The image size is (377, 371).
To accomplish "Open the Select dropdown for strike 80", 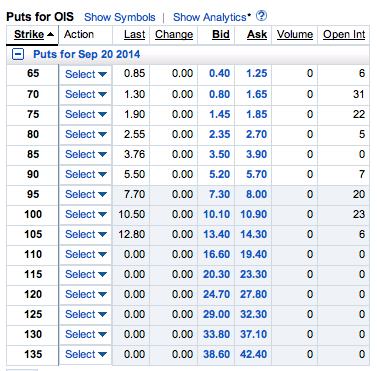I will [86, 134].
